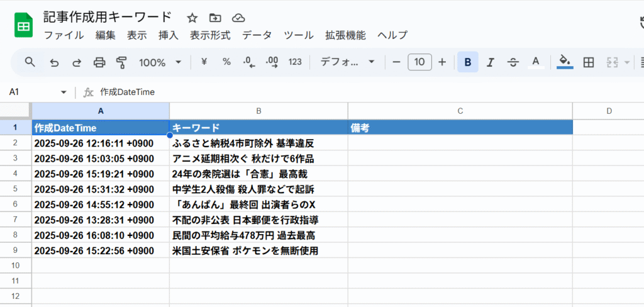This screenshot has width=644, height=307.
Task: Open the borders grid icon
Action: tap(589, 62)
